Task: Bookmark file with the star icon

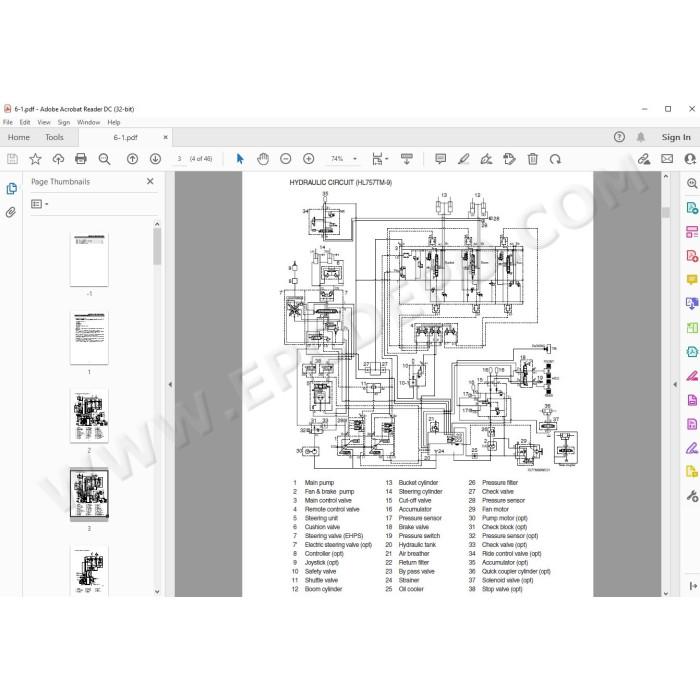Action: click(35, 158)
